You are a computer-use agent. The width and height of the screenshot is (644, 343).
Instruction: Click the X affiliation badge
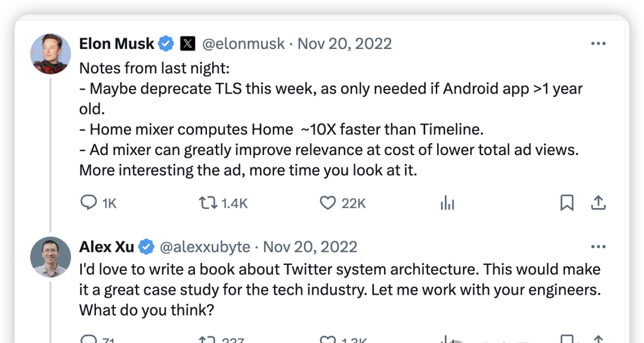tap(188, 44)
